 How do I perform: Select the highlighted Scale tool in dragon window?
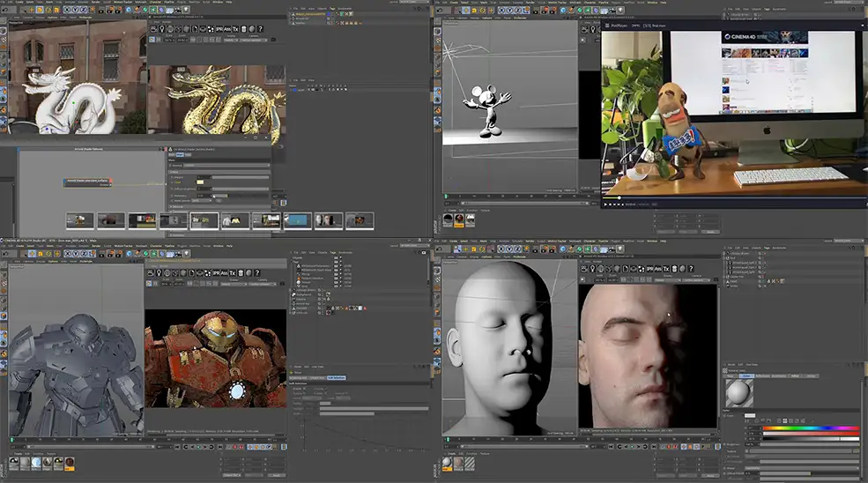[x=40, y=10]
